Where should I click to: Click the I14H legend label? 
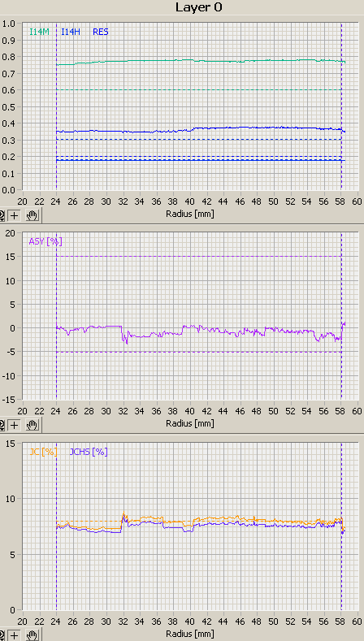pyautogui.click(x=71, y=31)
